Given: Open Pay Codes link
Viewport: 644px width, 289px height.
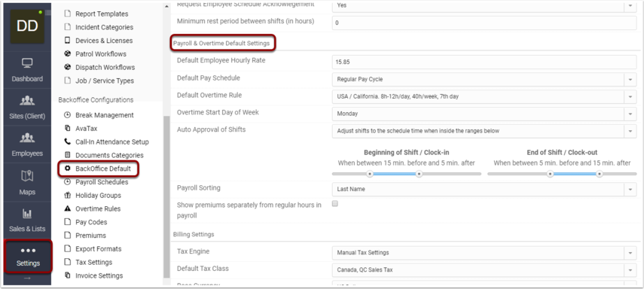Looking at the screenshot, I should [91, 222].
